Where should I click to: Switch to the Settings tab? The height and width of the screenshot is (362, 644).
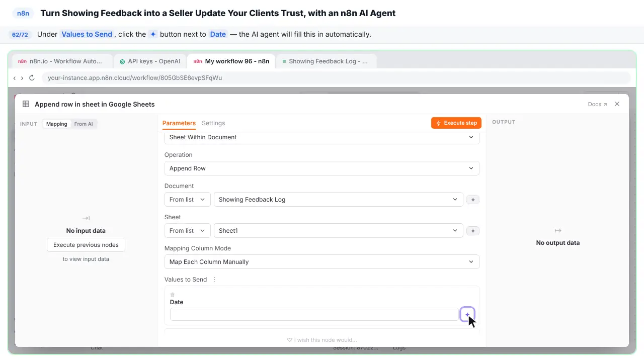click(x=213, y=123)
